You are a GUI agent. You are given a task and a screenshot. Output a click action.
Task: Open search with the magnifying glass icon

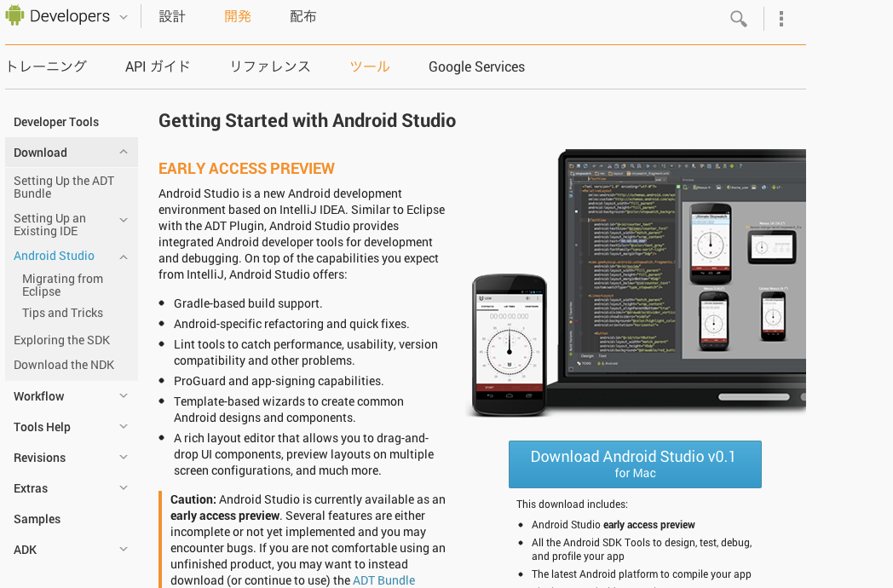pos(738,19)
